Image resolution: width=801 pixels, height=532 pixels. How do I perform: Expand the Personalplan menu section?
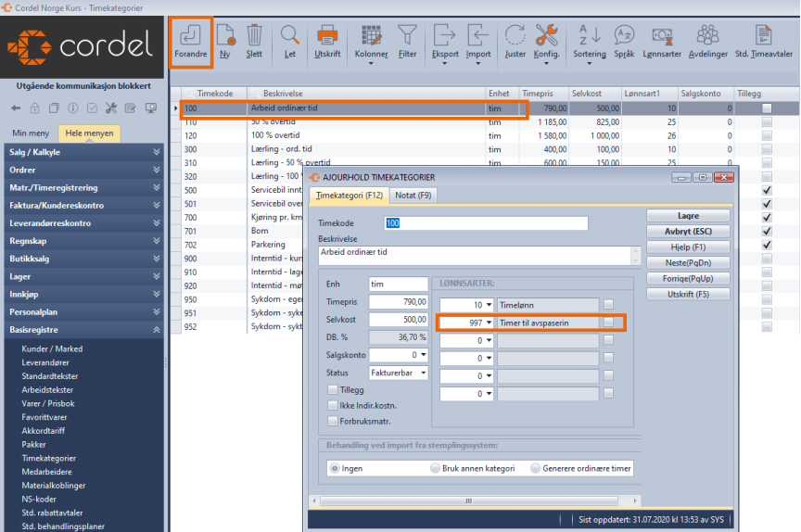(83, 312)
